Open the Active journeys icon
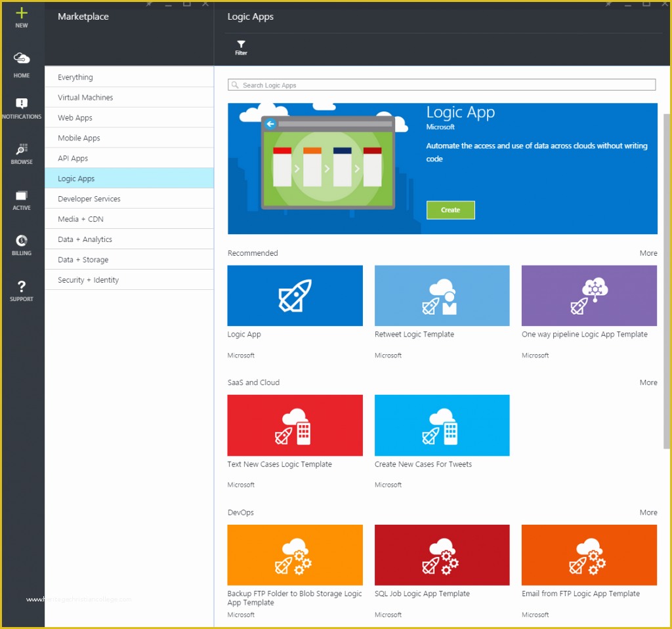This screenshot has width=672, height=629. [22, 196]
